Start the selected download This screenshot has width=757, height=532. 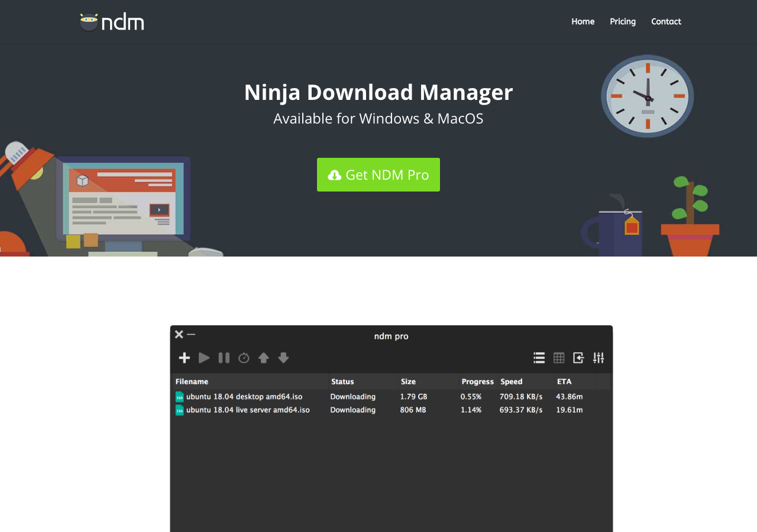204,358
